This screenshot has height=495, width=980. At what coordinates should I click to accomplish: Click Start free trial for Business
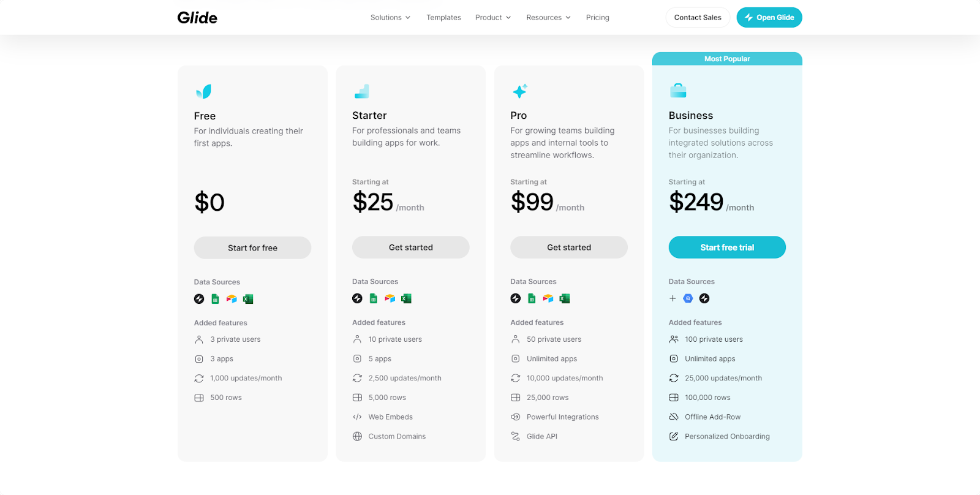tap(727, 247)
